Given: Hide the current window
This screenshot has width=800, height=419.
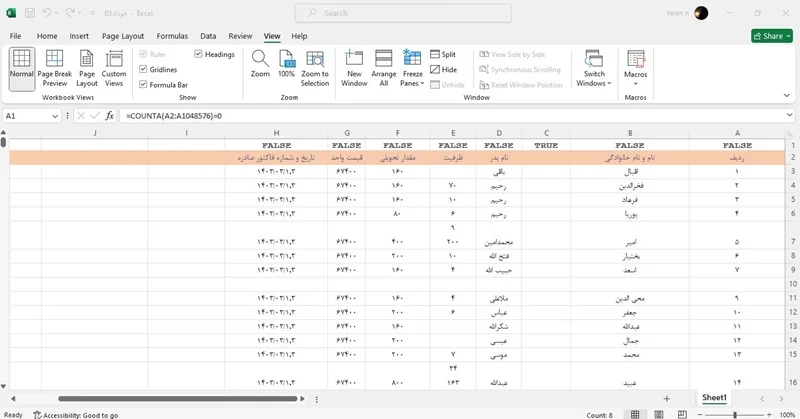Looking at the screenshot, I should (x=443, y=69).
